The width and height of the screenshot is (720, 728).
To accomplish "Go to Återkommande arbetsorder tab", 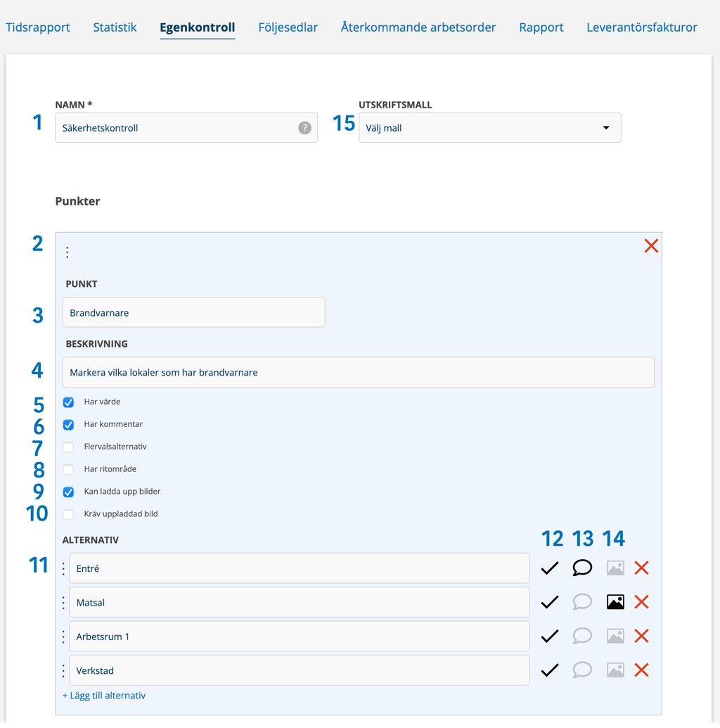I will click(418, 27).
